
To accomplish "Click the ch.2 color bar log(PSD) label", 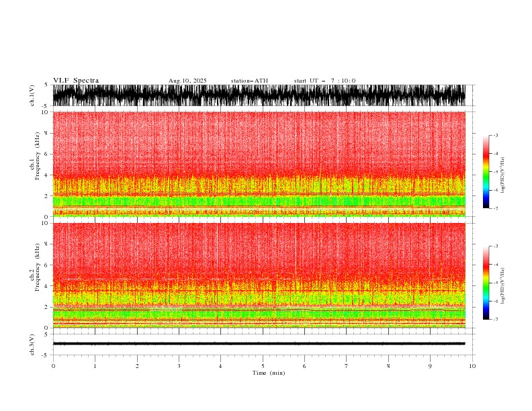I will pos(502,286).
